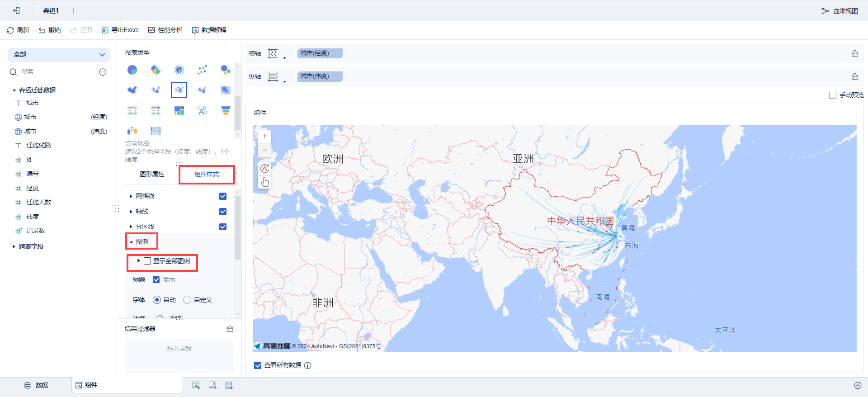Image resolution: width=868 pixels, height=397 pixels.
Task: Select the treemap chart type icon
Action: (x=179, y=110)
